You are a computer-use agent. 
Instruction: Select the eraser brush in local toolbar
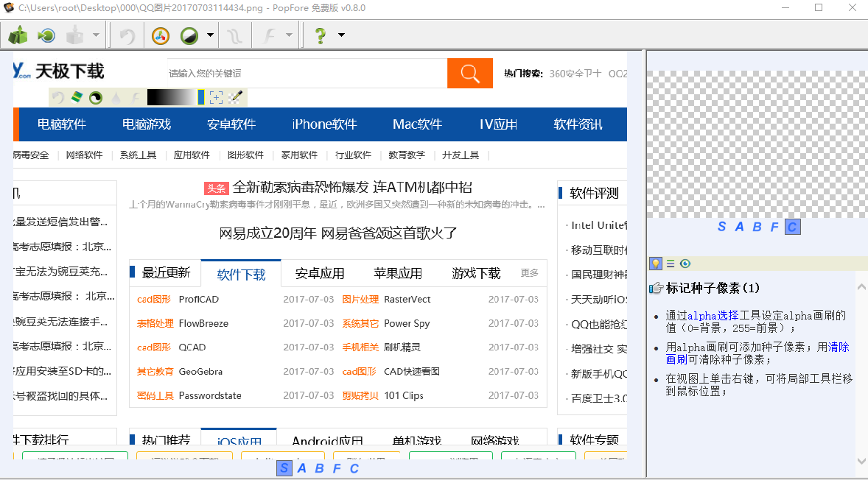click(x=77, y=98)
